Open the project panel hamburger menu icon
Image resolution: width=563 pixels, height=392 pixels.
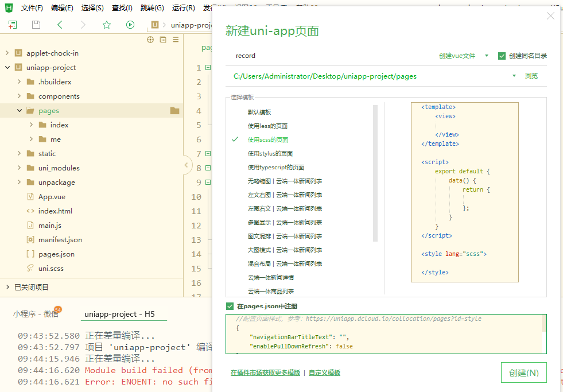point(176,40)
